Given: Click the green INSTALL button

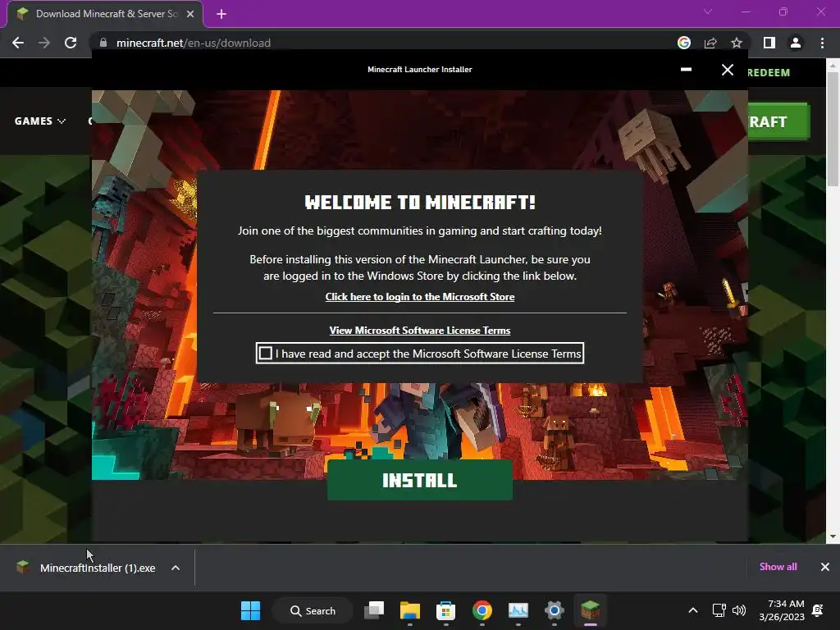Looking at the screenshot, I should pyautogui.click(x=419, y=480).
